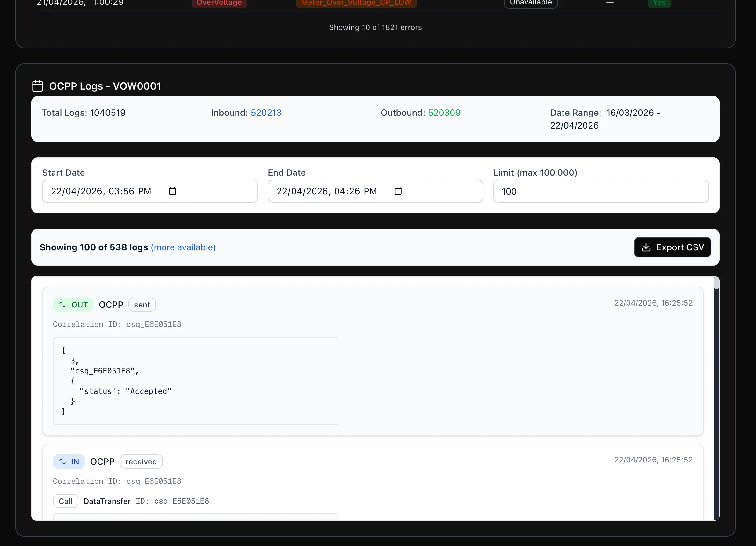The width and height of the screenshot is (756, 546).
Task: Click the green 'Yes' badge in error row
Action: pyautogui.click(x=659, y=3)
